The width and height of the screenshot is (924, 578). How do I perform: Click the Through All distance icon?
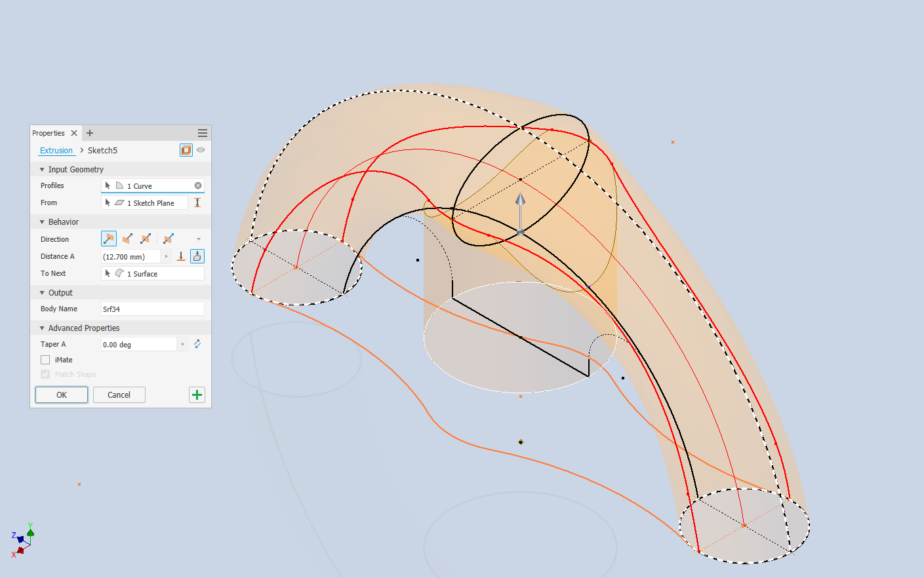(x=181, y=256)
